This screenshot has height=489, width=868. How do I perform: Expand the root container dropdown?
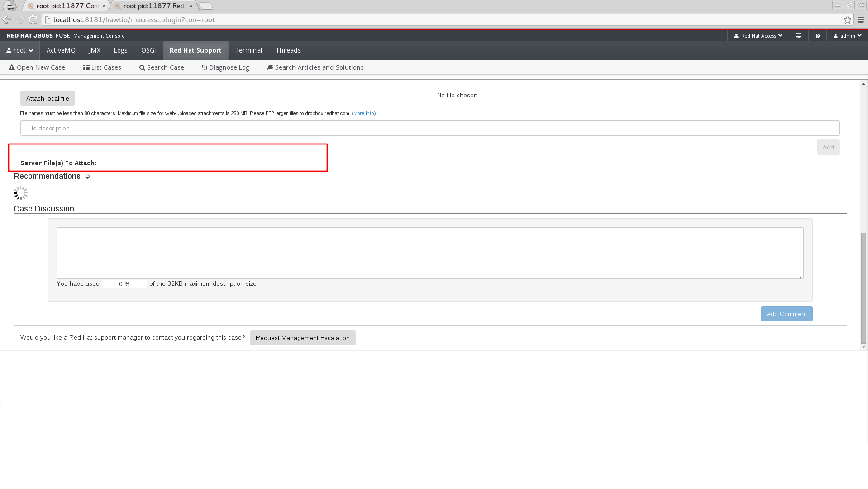(20, 50)
